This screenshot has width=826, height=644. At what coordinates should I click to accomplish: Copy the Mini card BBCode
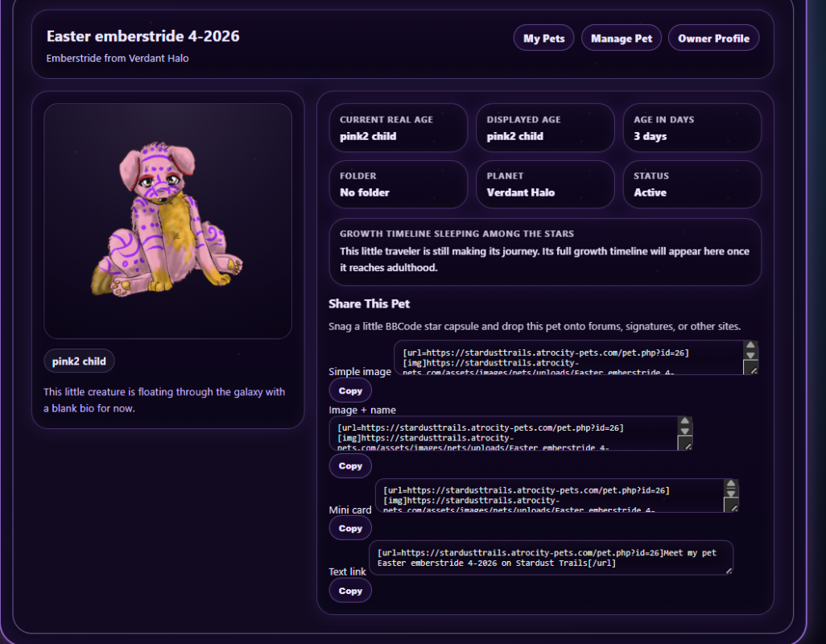(350, 529)
